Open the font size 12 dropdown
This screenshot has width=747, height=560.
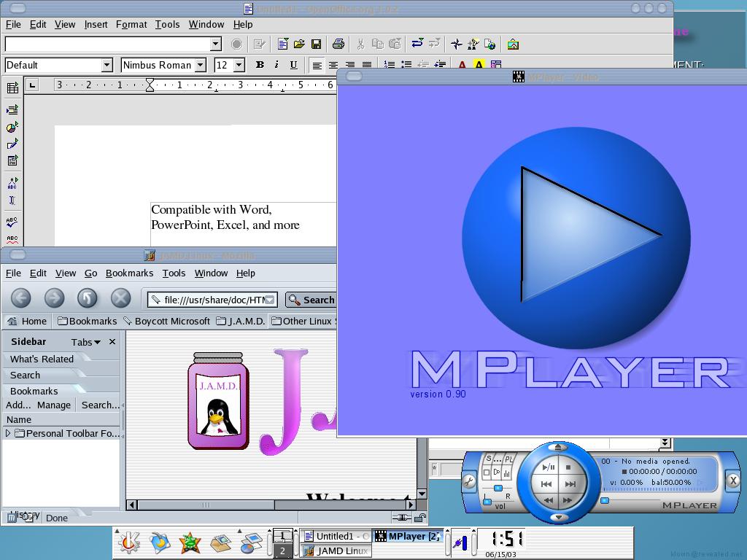[x=239, y=65]
